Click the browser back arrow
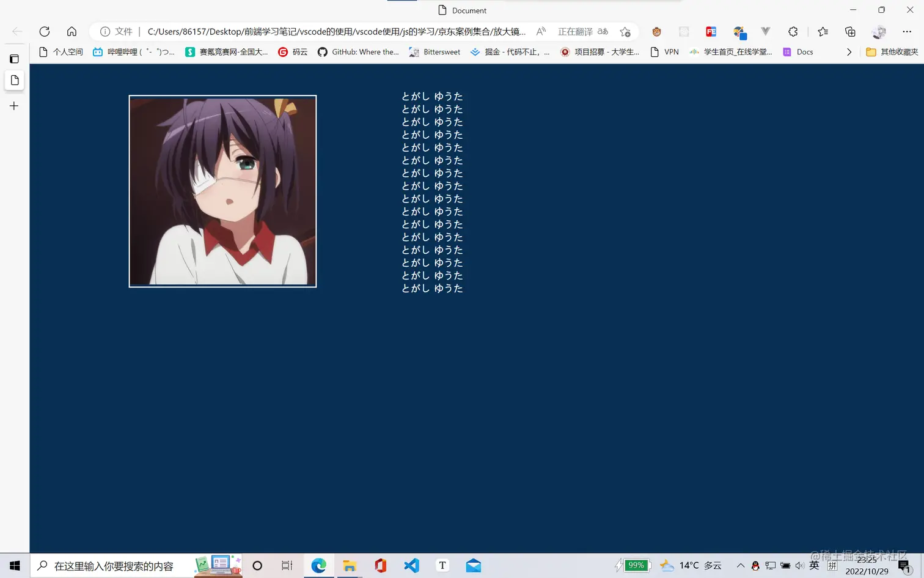The width and height of the screenshot is (924, 578). pyautogui.click(x=17, y=31)
